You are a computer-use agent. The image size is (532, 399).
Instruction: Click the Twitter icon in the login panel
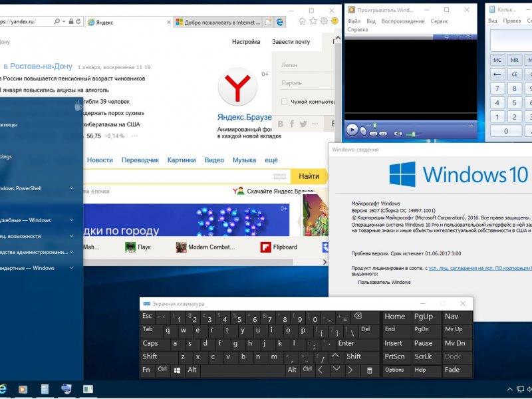[x=303, y=124]
